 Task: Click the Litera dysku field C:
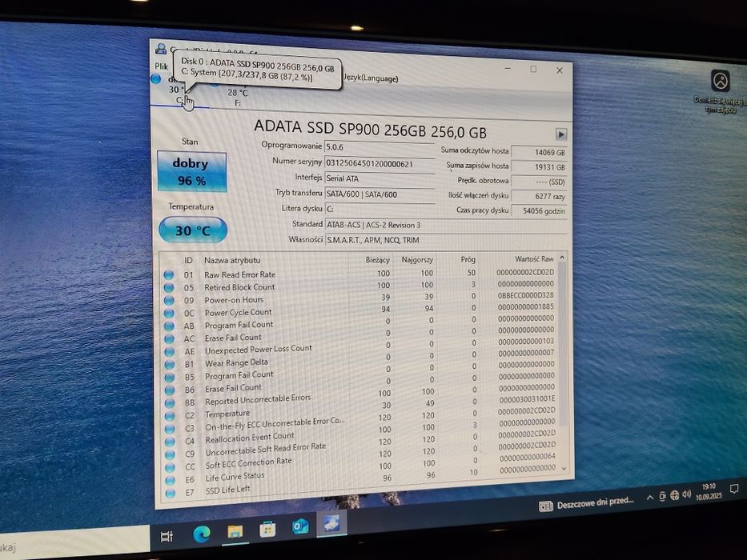(x=380, y=209)
